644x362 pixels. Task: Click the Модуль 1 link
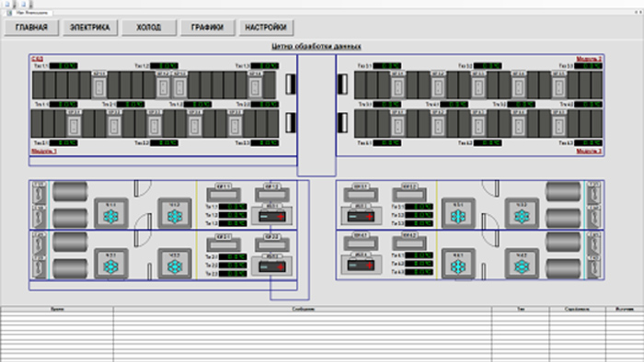pyautogui.click(x=44, y=152)
